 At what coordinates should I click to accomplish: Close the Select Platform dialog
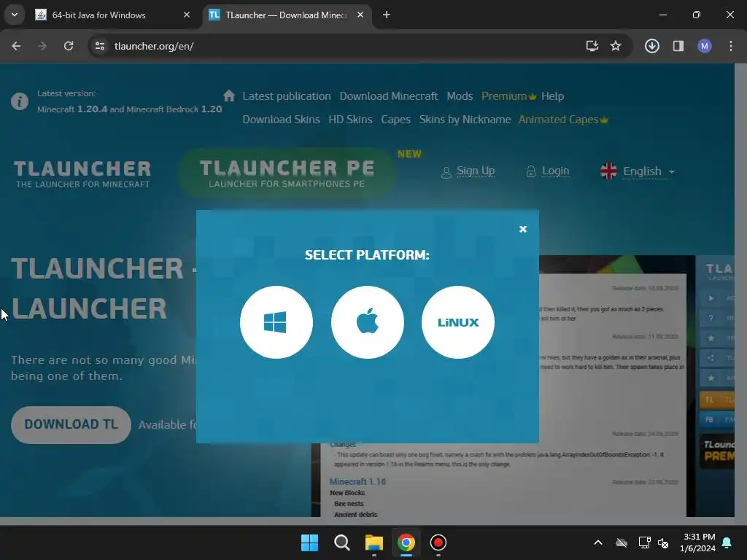click(x=522, y=229)
